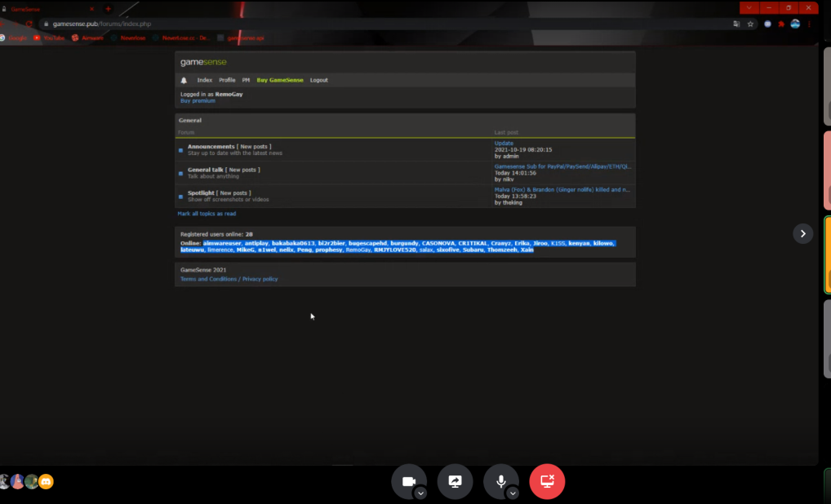Viewport: 831px width, 504px height.
Task: Click the browser address bar URL
Action: 102,24
